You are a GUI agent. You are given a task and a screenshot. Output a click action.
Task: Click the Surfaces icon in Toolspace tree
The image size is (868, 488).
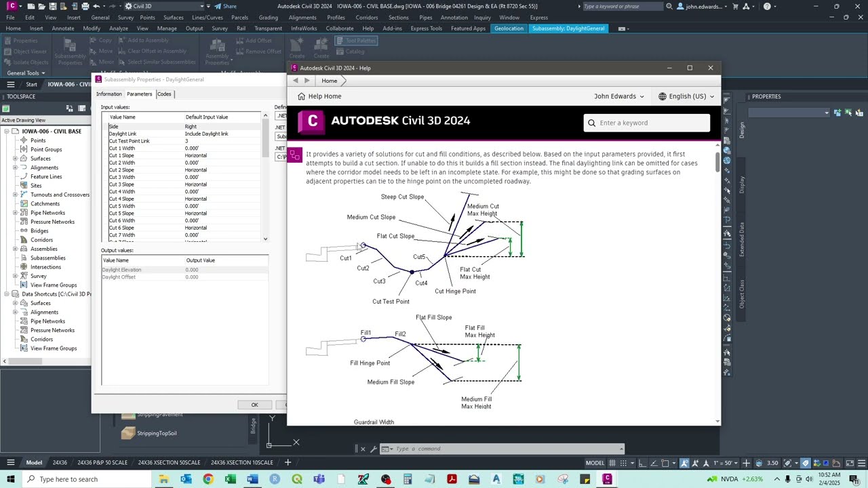click(x=24, y=159)
